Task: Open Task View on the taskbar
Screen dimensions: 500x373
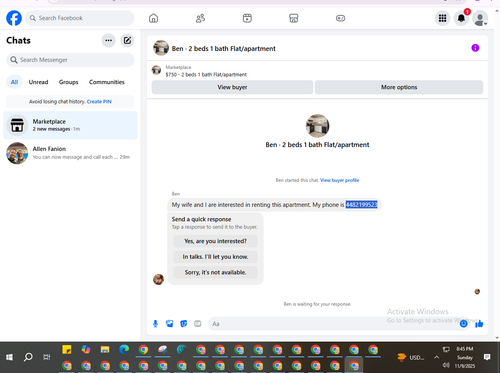Action: (x=47, y=357)
